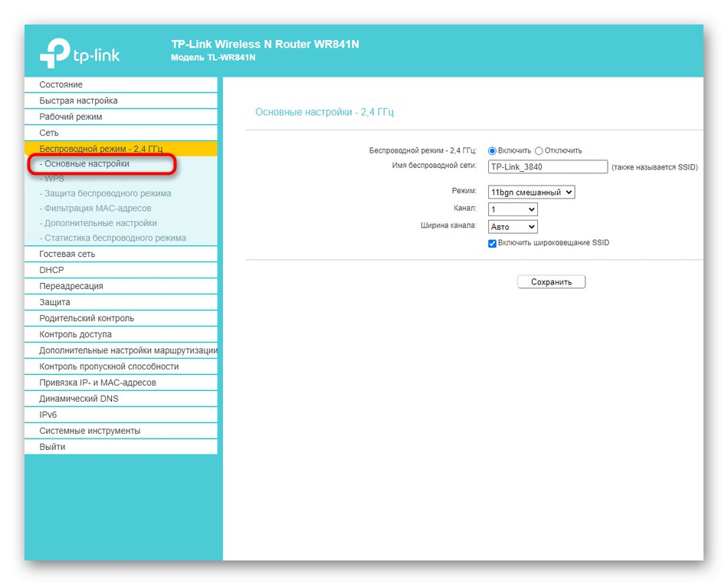
Task: Open Статистика беспроводного режима submenu
Action: click(x=113, y=238)
